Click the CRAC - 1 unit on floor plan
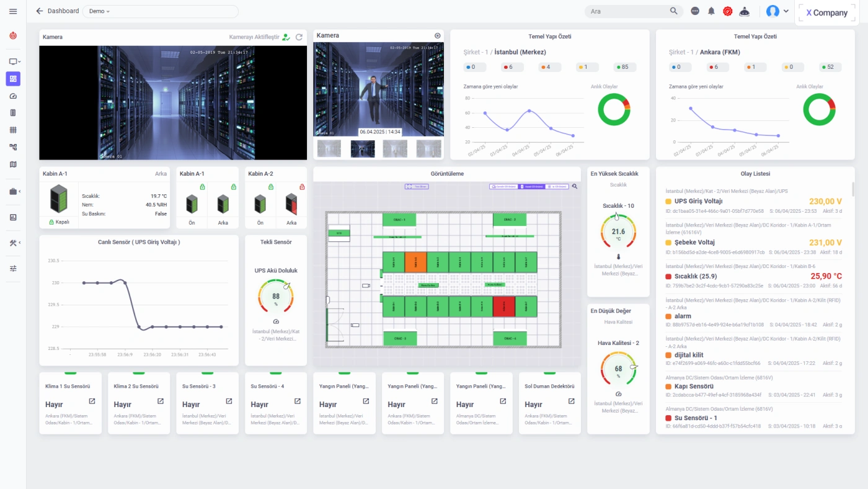This screenshot has height=489, width=868. coord(399,220)
